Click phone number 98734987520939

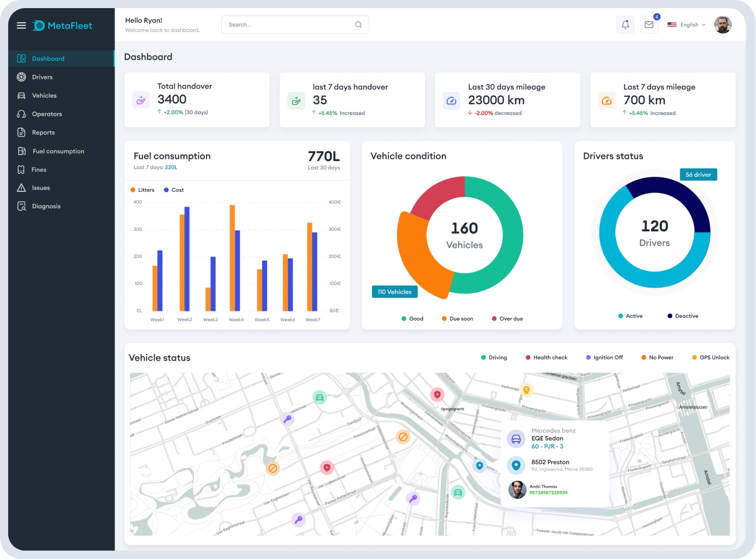548,493
